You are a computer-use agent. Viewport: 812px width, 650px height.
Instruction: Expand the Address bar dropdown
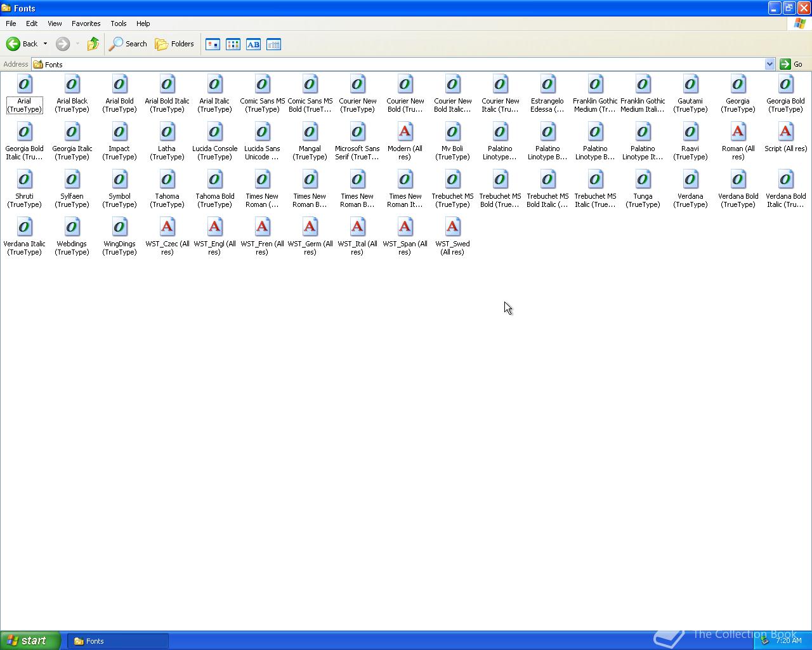[769, 64]
